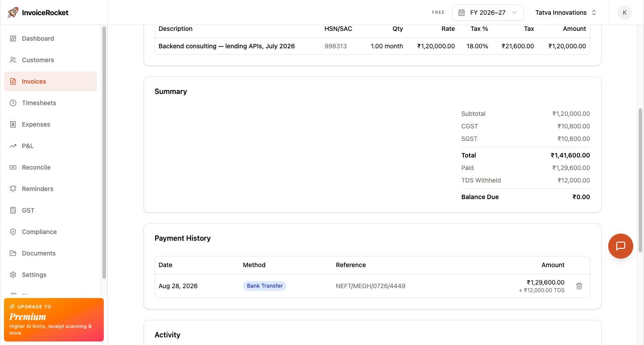Open the chat support bubble
Image resolution: width=644 pixels, height=345 pixels.
pos(620,246)
